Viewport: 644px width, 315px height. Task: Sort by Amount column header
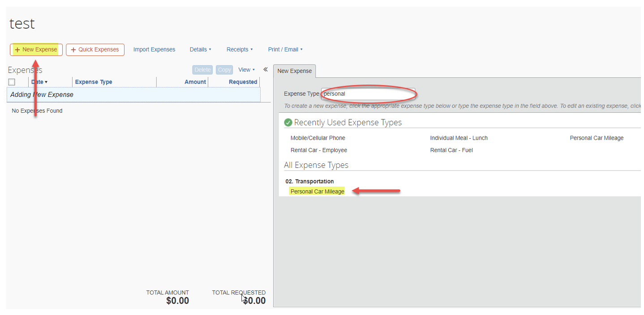click(x=195, y=82)
